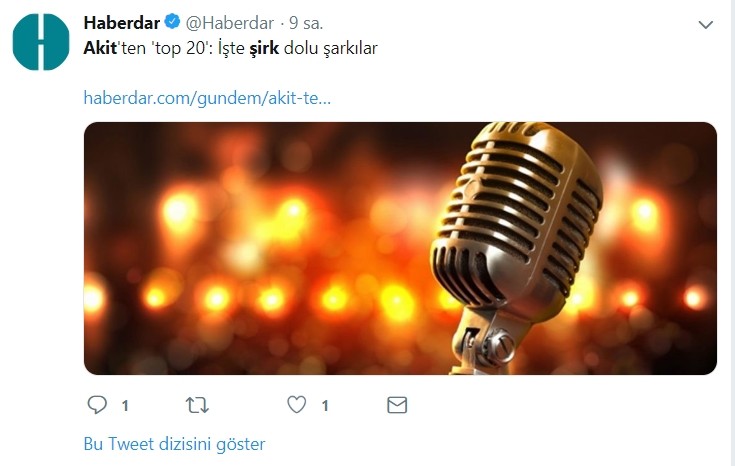
Task: Click the bold word 'Akit' in tweet
Action: [100, 48]
